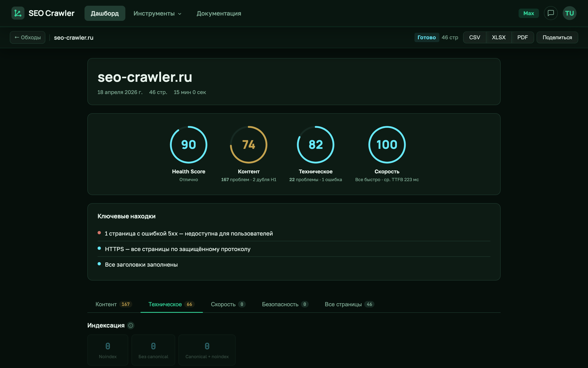The height and width of the screenshot is (368, 588).
Task: View the Все страницы 46 tab
Action: 349,304
